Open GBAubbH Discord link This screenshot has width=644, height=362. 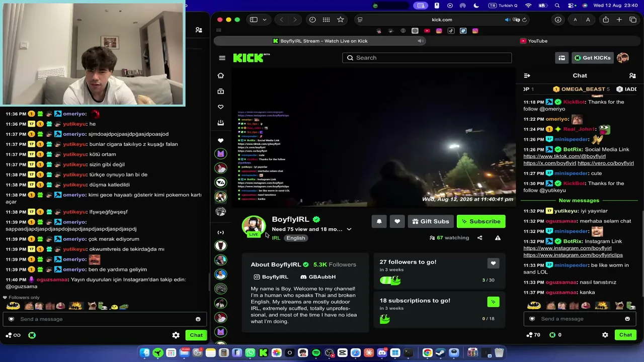point(318,277)
